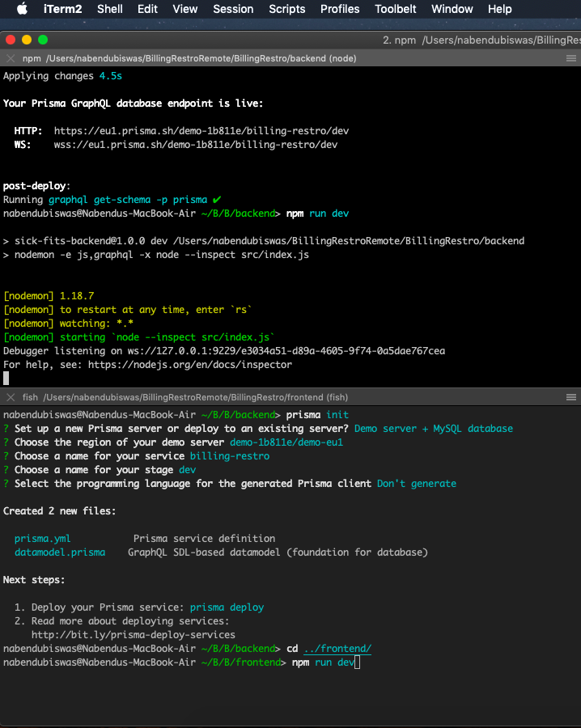The height and width of the screenshot is (728, 581).
Task: Click the Prisma HTTP endpoint URL
Action: pyautogui.click(x=201, y=131)
